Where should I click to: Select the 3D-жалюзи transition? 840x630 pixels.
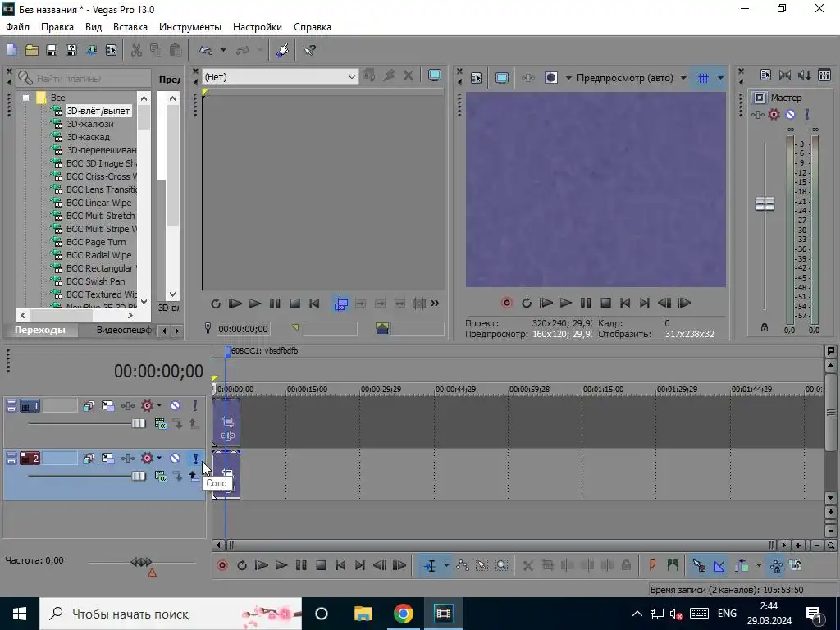[x=90, y=124]
